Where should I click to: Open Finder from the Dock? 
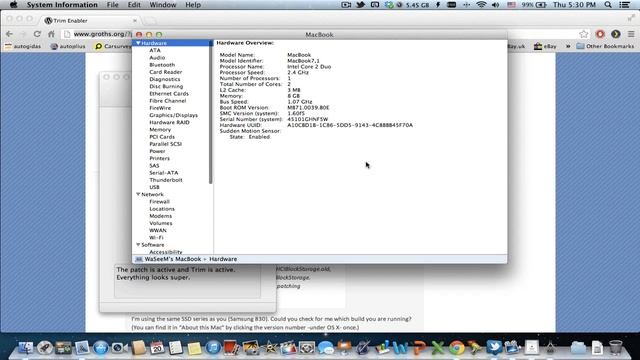pyautogui.click(x=26, y=347)
